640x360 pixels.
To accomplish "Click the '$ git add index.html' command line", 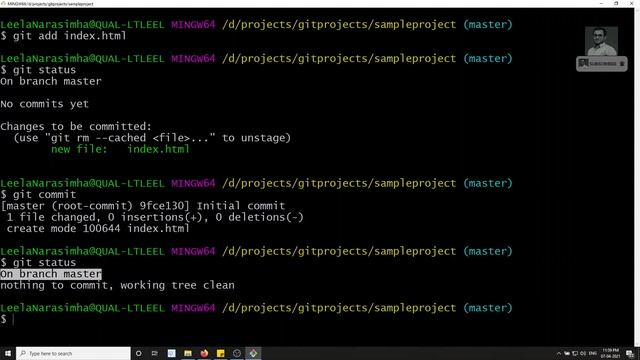I will (x=63, y=36).
